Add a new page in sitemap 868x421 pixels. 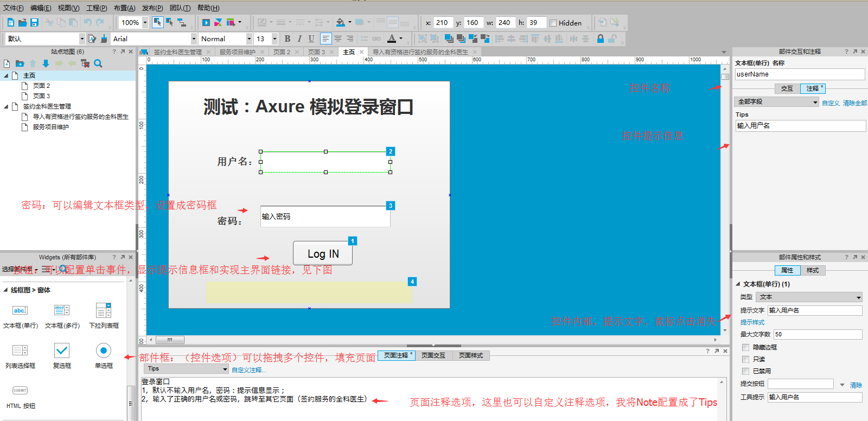tap(7, 63)
